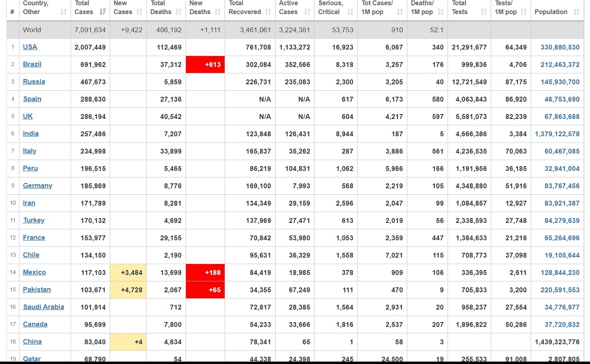Open the Spain country link
590x364 pixels.
click(x=32, y=98)
